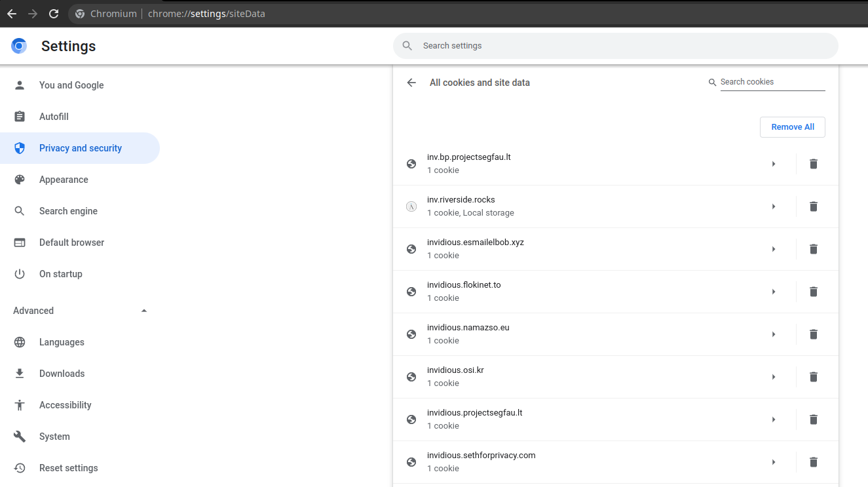Click the browser forward arrow
Screen dimensions: 868x487
point(33,13)
